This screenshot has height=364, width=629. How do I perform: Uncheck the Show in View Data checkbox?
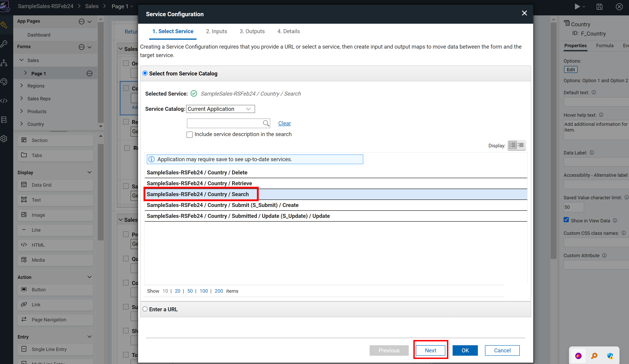(566, 220)
